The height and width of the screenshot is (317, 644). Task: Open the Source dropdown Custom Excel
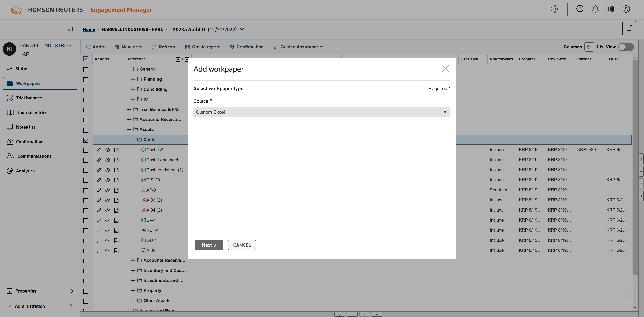click(x=321, y=112)
